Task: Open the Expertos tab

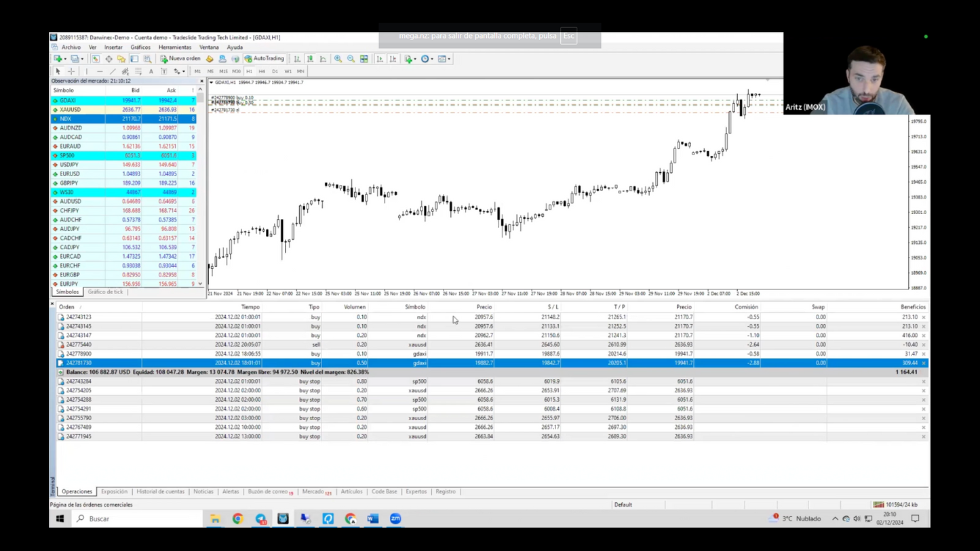Action: click(x=416, y=491)
